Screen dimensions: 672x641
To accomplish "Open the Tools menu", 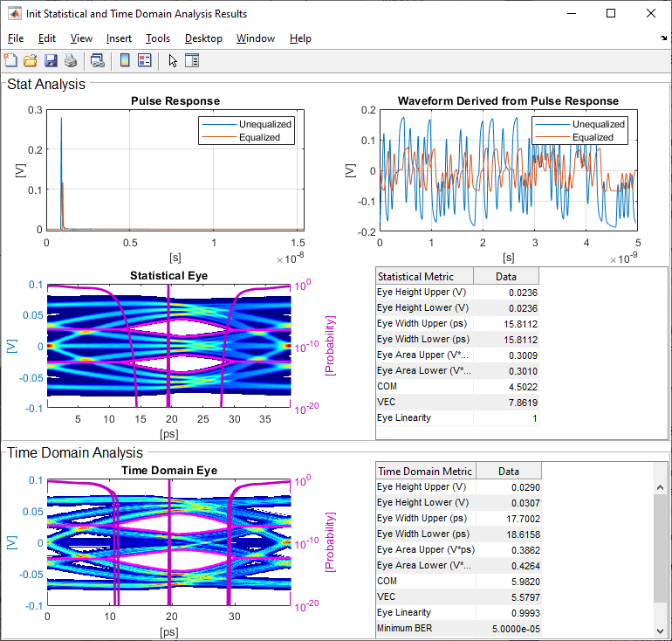I will 158,38.
